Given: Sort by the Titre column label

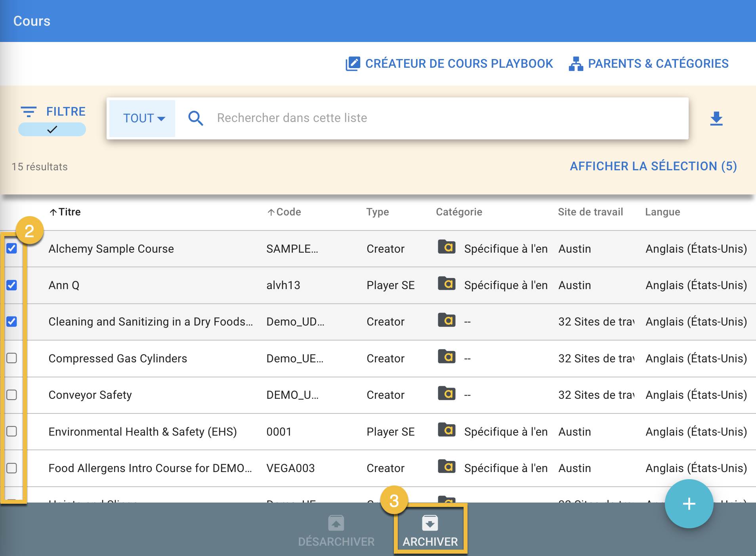Looking at the screenshot, I should pyautogui.click(x=70, y=212).
